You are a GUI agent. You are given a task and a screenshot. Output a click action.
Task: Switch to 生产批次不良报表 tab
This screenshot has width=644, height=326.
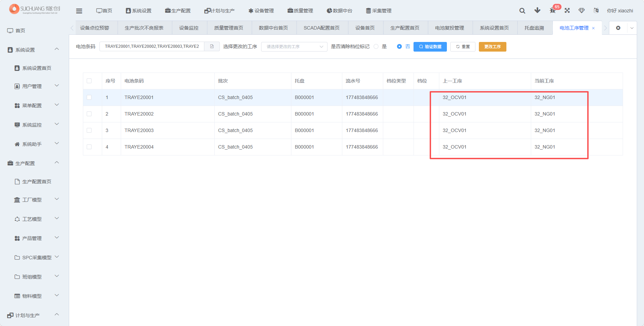[144, 28]
